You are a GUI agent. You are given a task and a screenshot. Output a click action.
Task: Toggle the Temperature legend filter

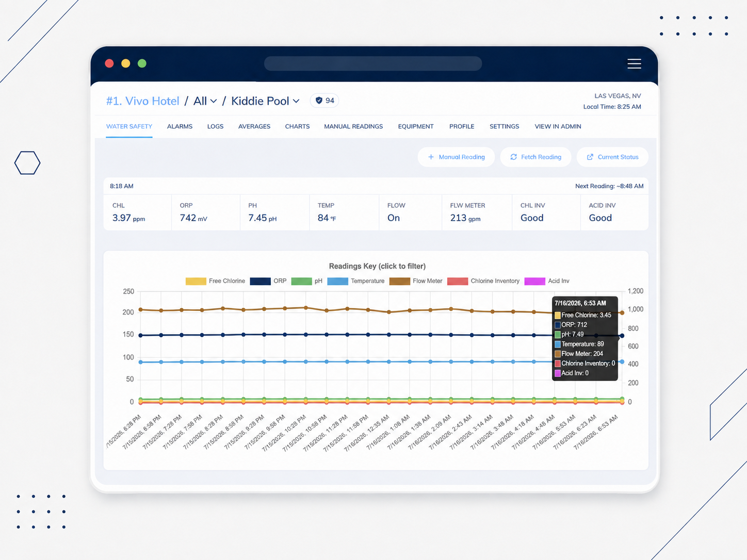[356, 281]
